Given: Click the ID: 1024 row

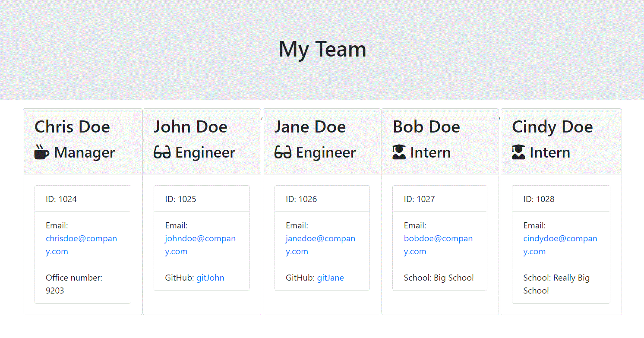Looking at the screenshot, I should point(83,199).
